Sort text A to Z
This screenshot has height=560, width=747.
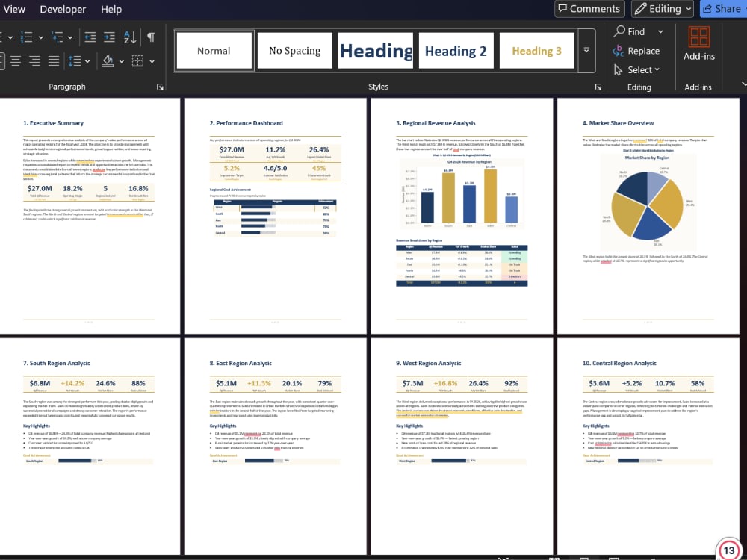coord(130,37)
